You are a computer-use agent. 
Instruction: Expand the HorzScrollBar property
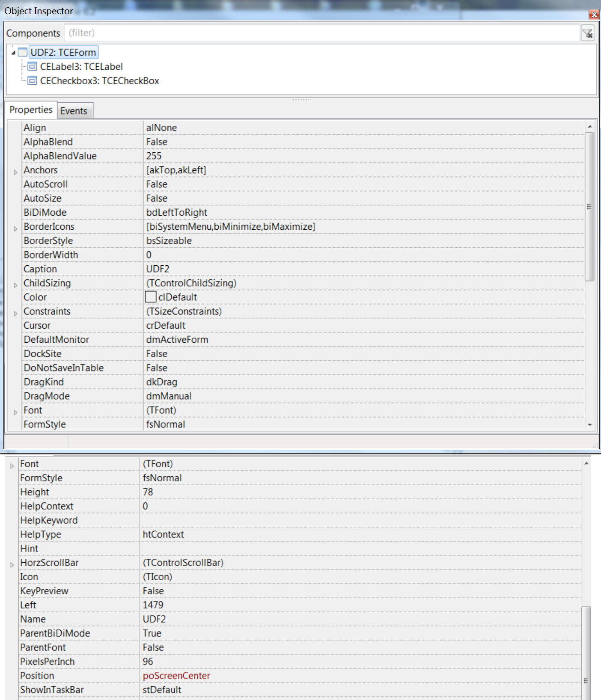click(x=12, y=565)
